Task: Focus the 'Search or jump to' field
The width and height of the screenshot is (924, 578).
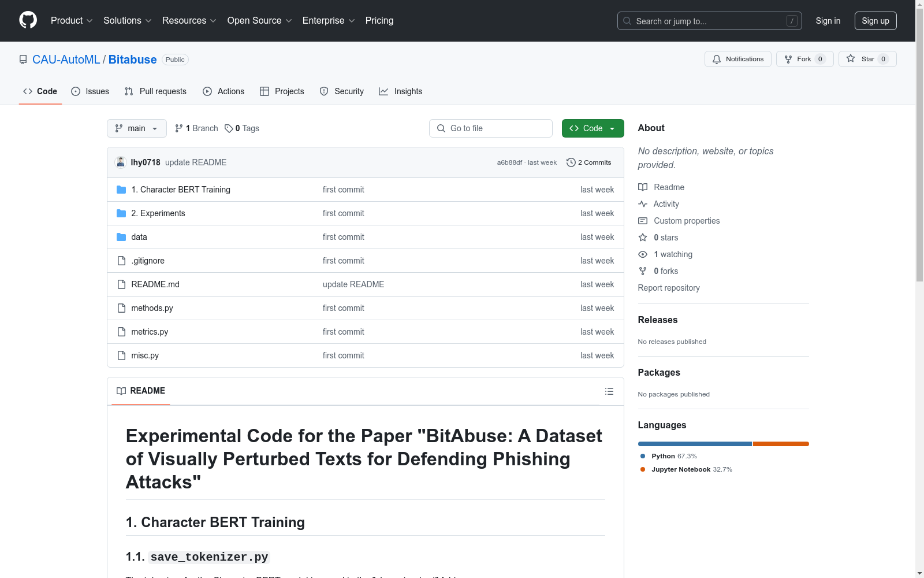Action: 709,21
